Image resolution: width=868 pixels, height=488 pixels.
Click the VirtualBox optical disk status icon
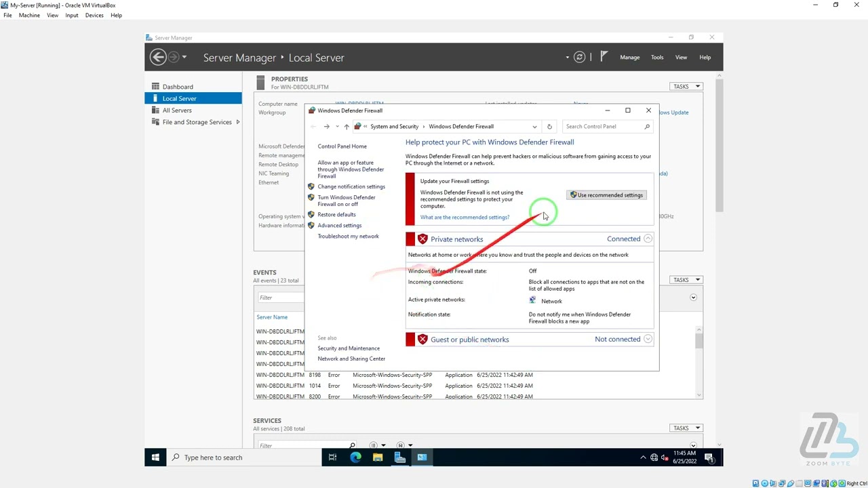tap(764, 483)
